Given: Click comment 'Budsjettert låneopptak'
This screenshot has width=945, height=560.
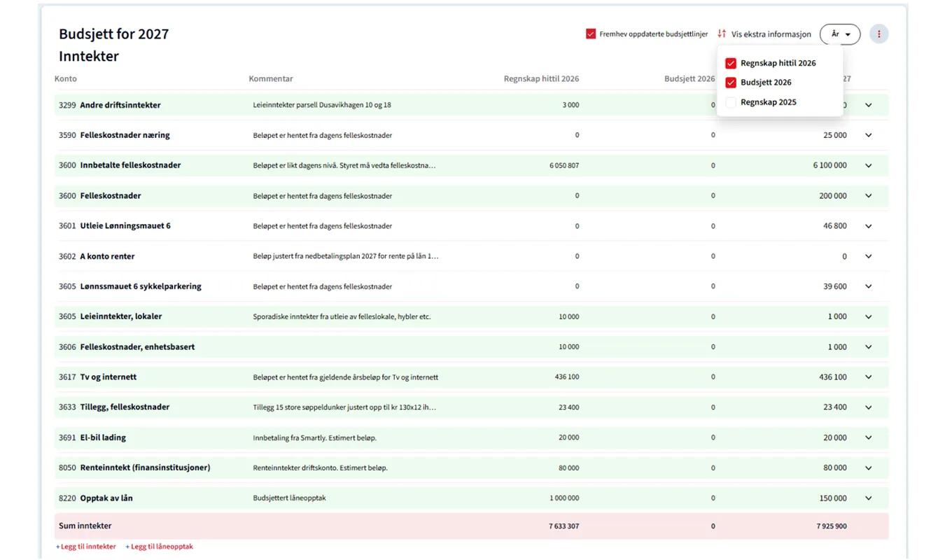Looking at the screenshot, I should tap(289, 498).
